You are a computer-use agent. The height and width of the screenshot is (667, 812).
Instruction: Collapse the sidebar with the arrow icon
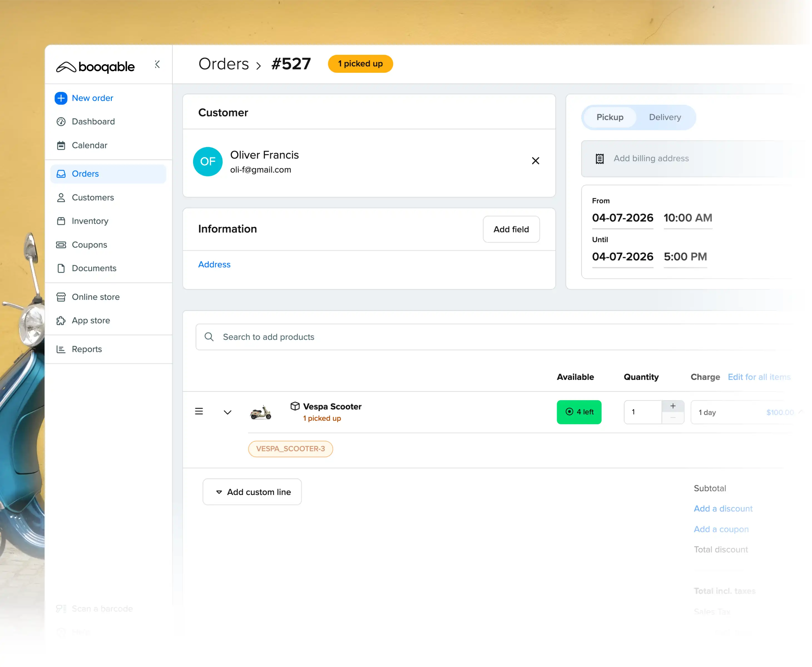coord(157,64)
